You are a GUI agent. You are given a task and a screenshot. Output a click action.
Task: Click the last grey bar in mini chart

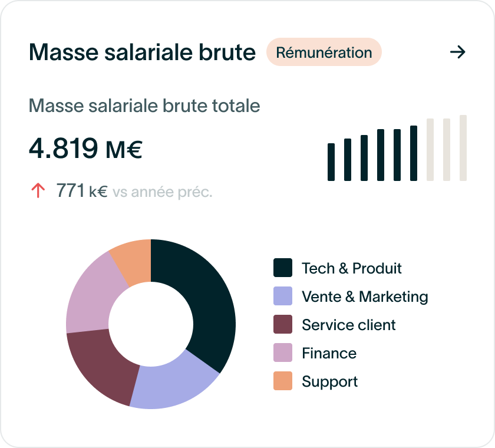coord(463,148)
